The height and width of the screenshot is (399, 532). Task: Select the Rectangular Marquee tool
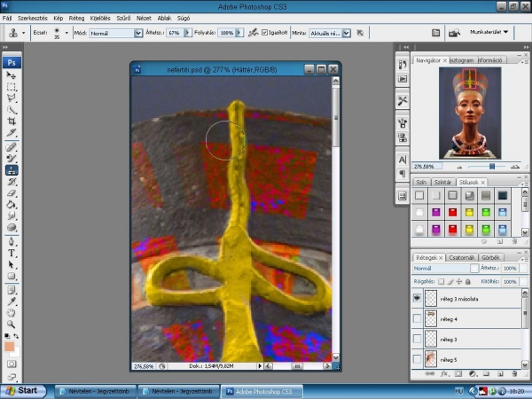tap(12, 87)
